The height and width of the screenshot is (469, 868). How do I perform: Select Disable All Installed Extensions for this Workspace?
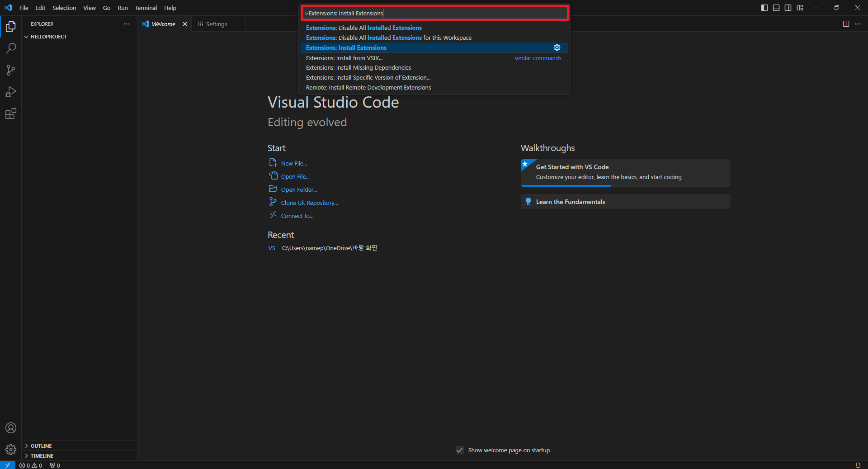click(x=434, y=38)
